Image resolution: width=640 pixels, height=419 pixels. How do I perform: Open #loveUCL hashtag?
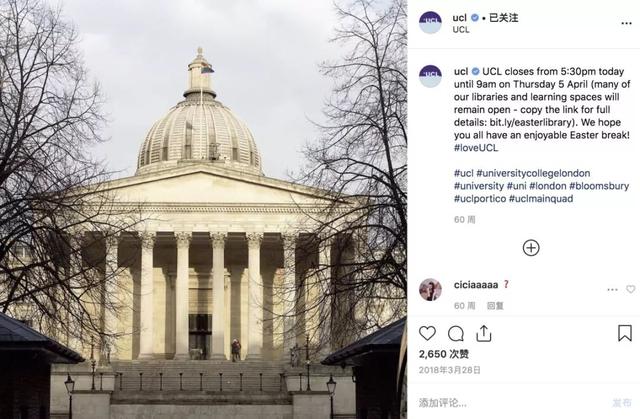[x=476, y=148]
